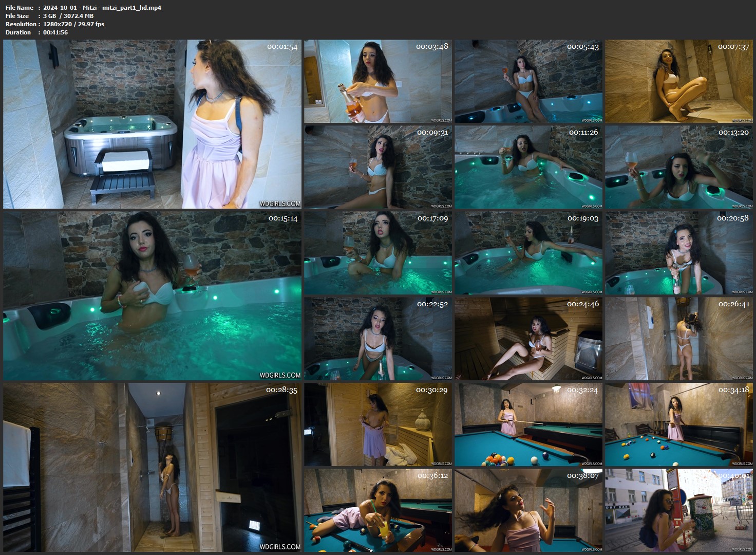Click the 00:36:12 pool table frame
The width and height of the screenshot is (756, 555).
coord(377,510)
